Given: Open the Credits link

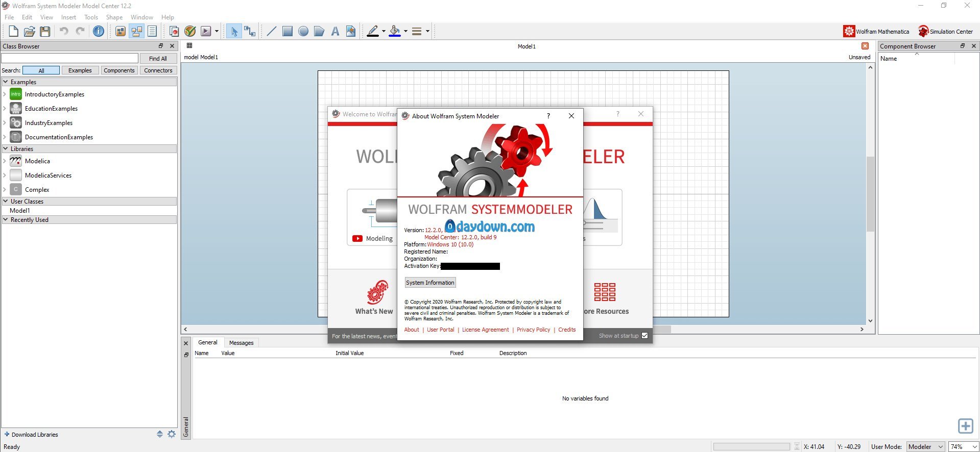Looking at the screenshot, I should [567, 330].
